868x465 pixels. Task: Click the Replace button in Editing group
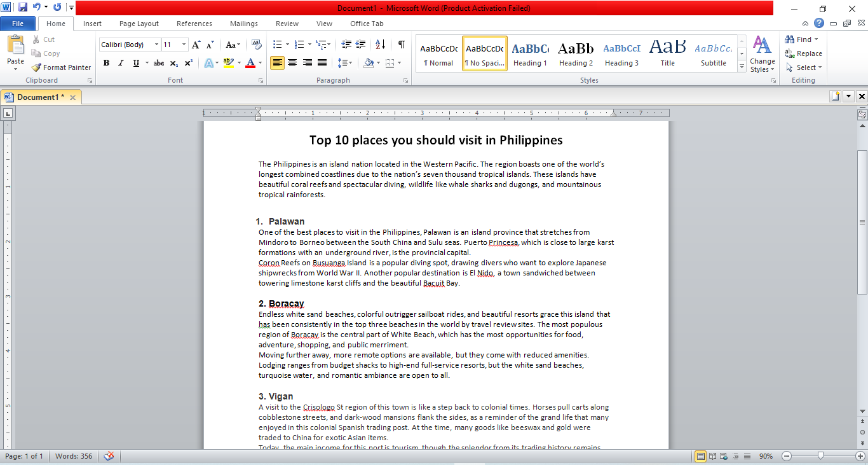point(804,53)
